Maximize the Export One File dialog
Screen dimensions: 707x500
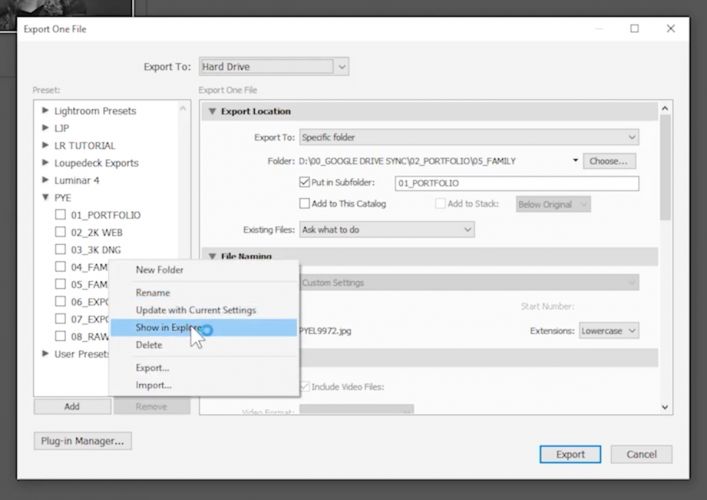pos(634,28)
